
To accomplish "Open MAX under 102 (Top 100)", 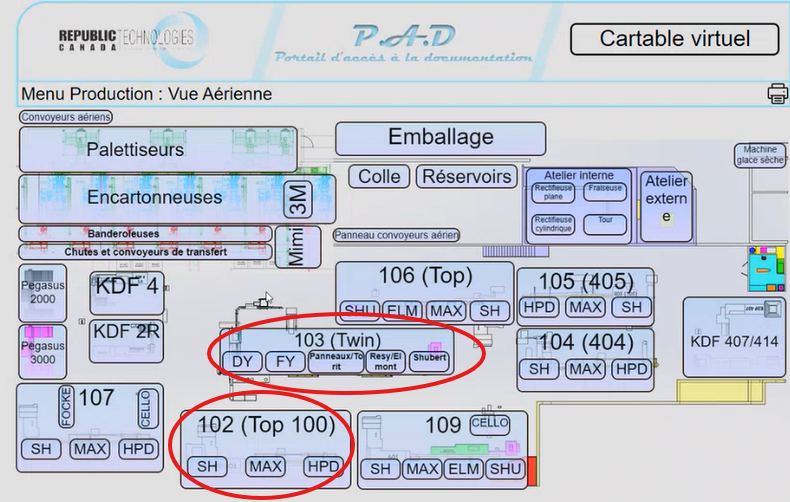I will pyautogui.click(x=265, y=467).
